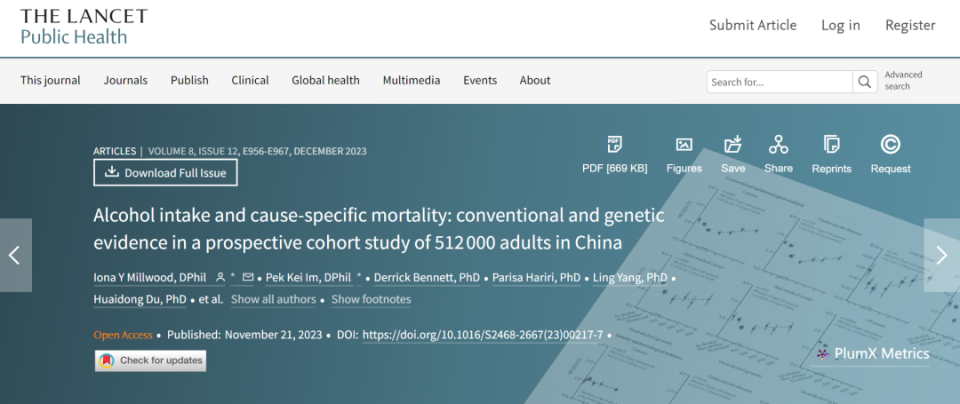View article Figures
The height and width of the screenshot is (404, 960).
pos(684,145)
